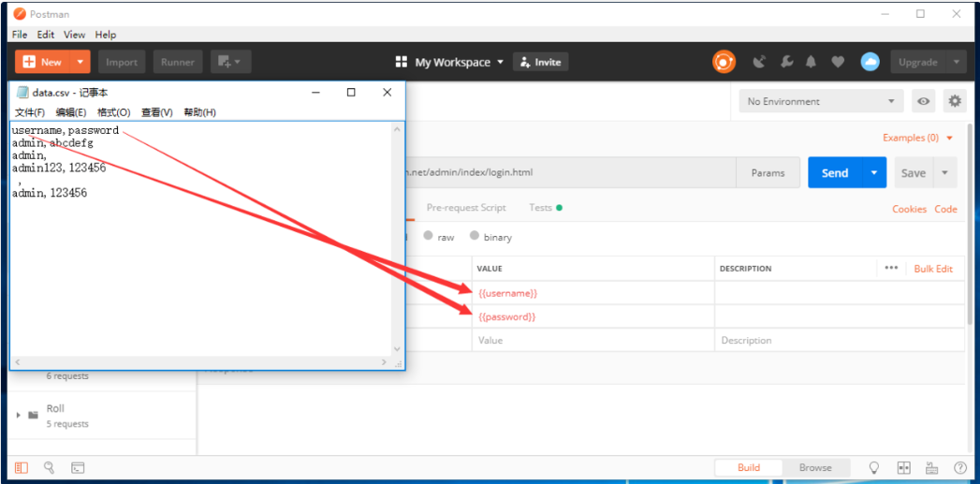The image size is (980, 484).
Task: Click the environment quick look eye icon
Action: [x=923, y=101]
